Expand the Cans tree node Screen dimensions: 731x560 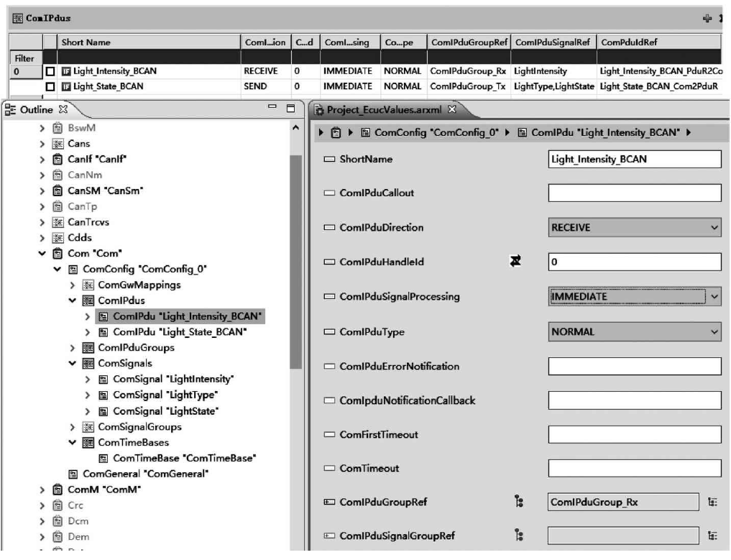(x=42, y=144)
